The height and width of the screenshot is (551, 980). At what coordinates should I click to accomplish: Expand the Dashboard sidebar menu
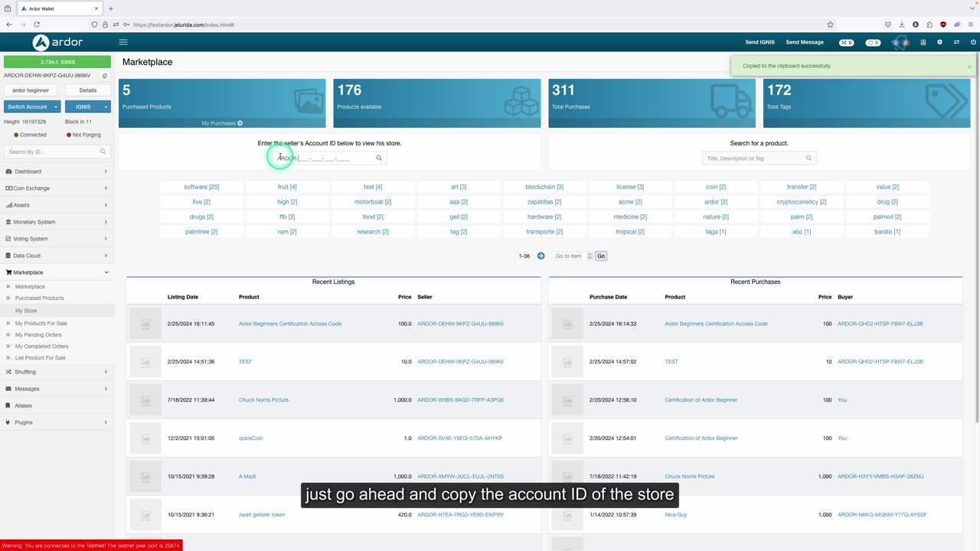point(57,171)
